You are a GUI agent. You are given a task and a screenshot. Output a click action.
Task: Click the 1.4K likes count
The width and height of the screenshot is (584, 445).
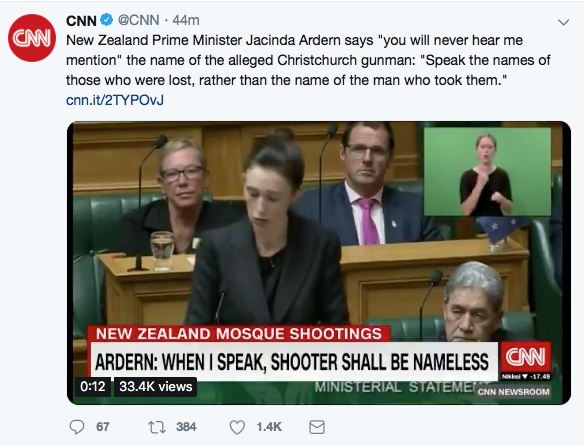coord(269,427)
